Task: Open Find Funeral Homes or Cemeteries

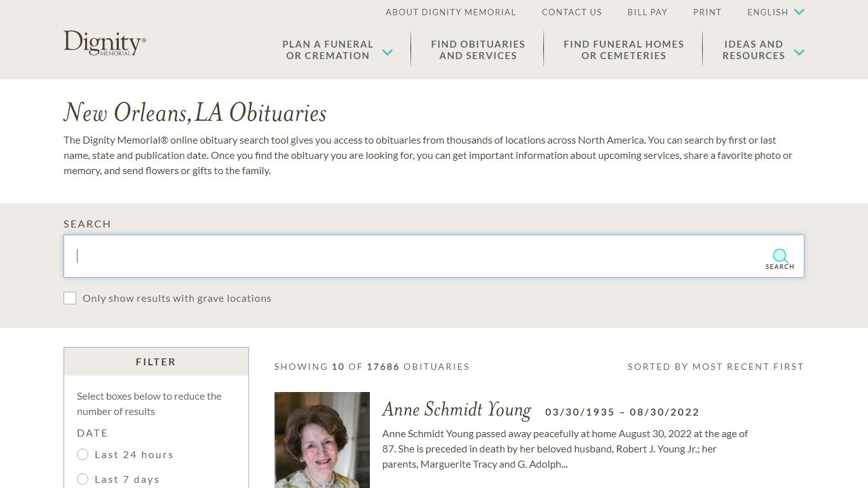Action: point(623,50)
